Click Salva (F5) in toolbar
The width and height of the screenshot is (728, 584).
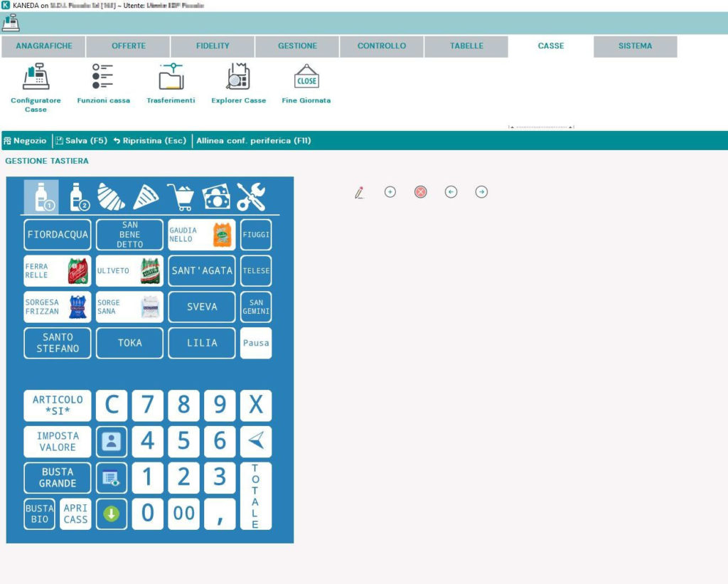coord(81,141)
